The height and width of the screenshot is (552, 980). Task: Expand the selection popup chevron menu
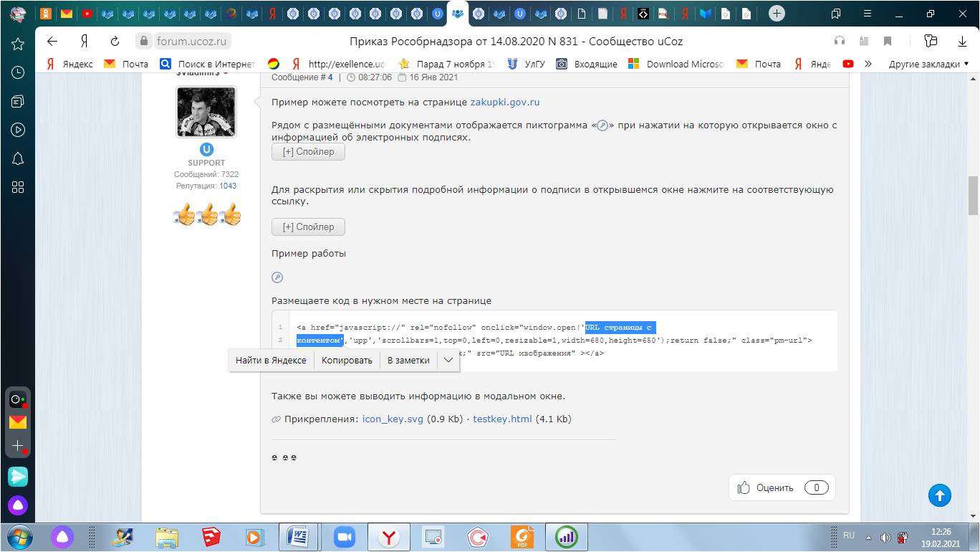coord(448,361)
